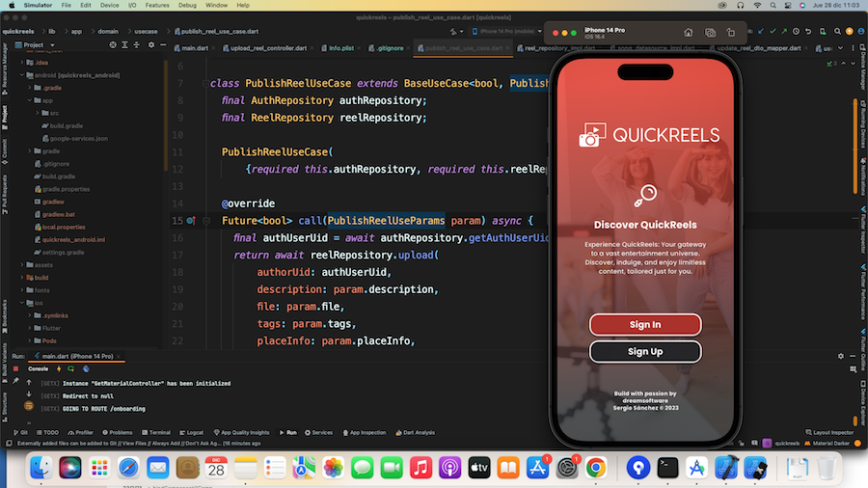Take a Simulator screenshot
This screenshot has width=868, height=488.
point(710,33)
